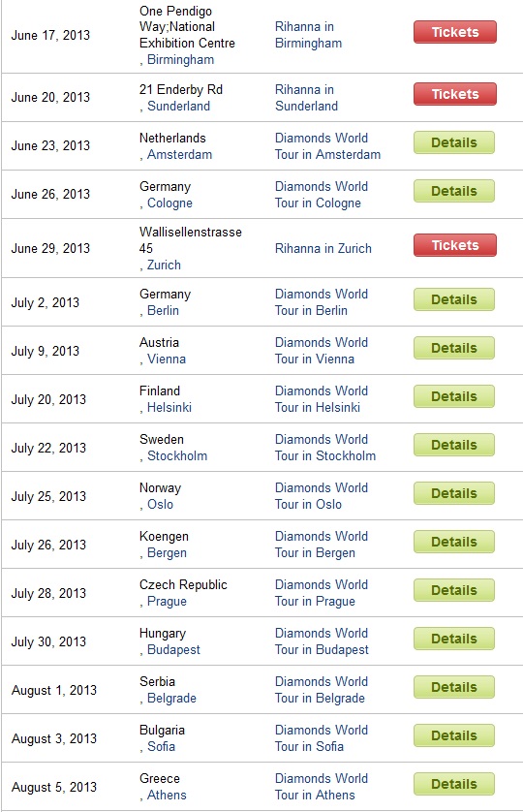View Details for Stockholm tour date

454,446
